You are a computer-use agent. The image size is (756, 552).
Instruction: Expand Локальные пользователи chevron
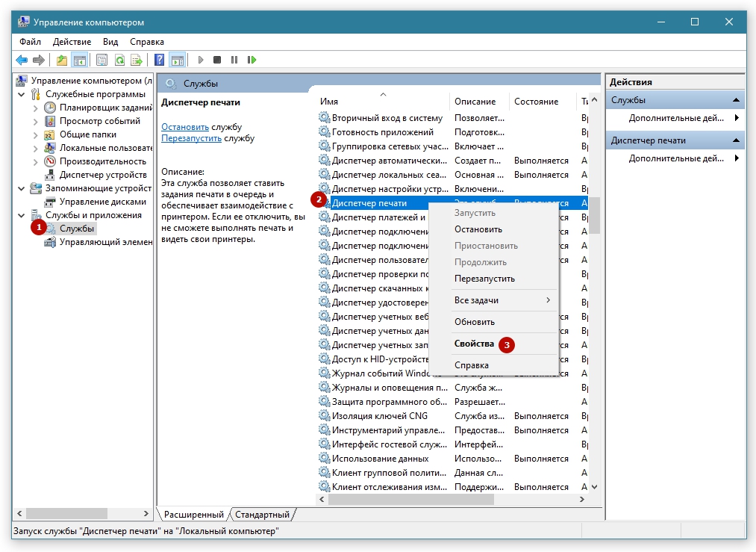click(35, 148)
